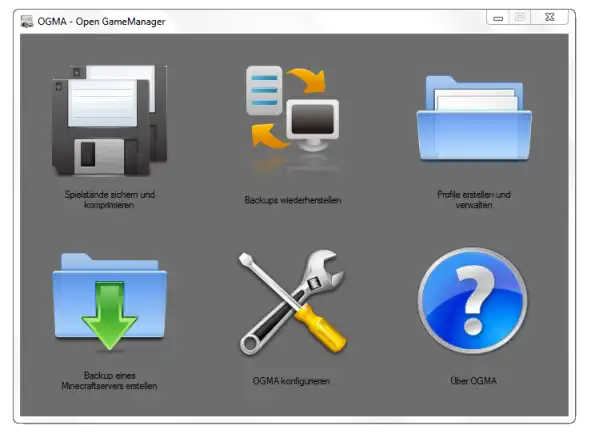Minimize the OGMA window
The image size is (591, 434).
[498, 18]
